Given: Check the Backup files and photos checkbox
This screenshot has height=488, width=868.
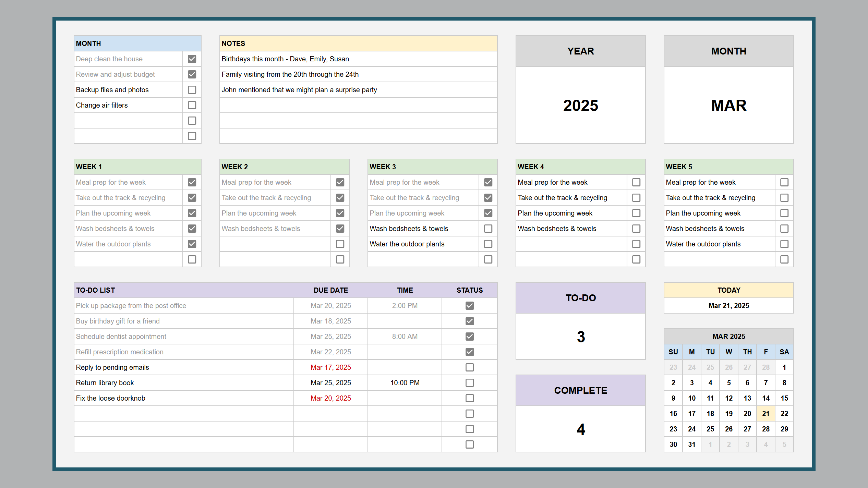Looking at the screenshot, I should pyautogui.click(x=192, y=89).
